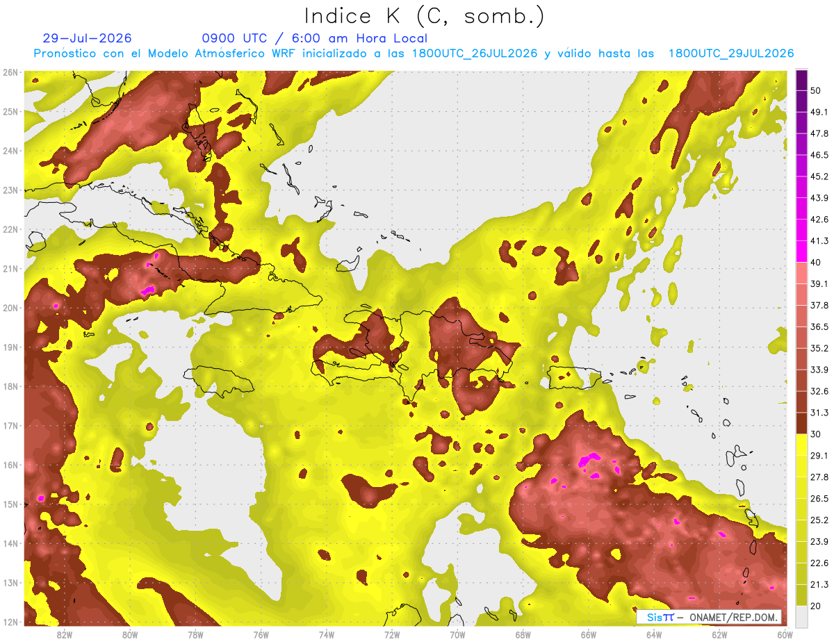
Task: Click the '21N' latitude label
Action: click(x=10, y=269)
